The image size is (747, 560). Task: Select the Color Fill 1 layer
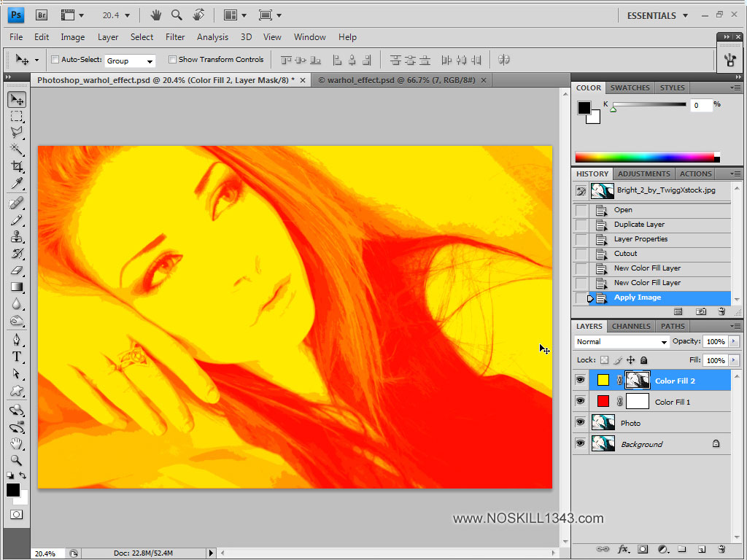pyautogui.click(x=659, y=402)
